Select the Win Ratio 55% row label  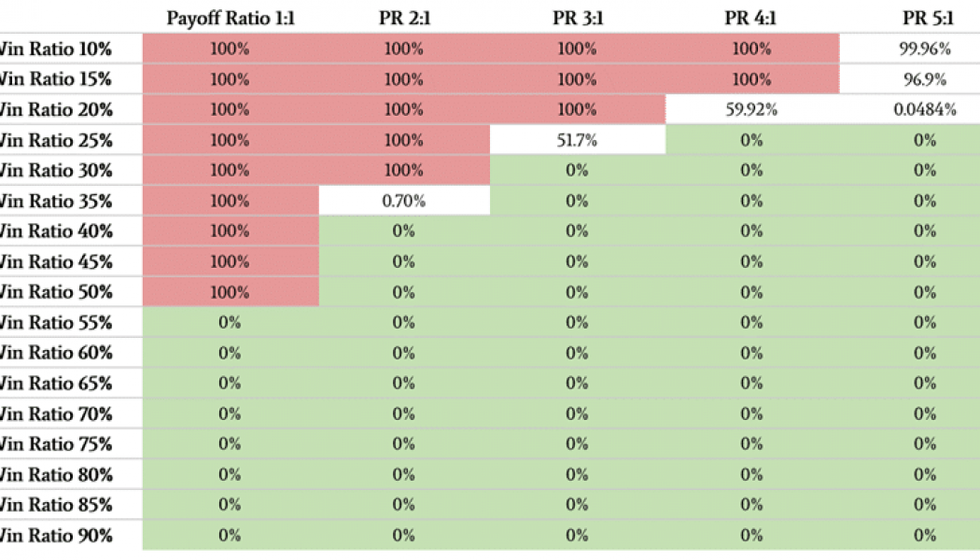click(x=56, y=323)
